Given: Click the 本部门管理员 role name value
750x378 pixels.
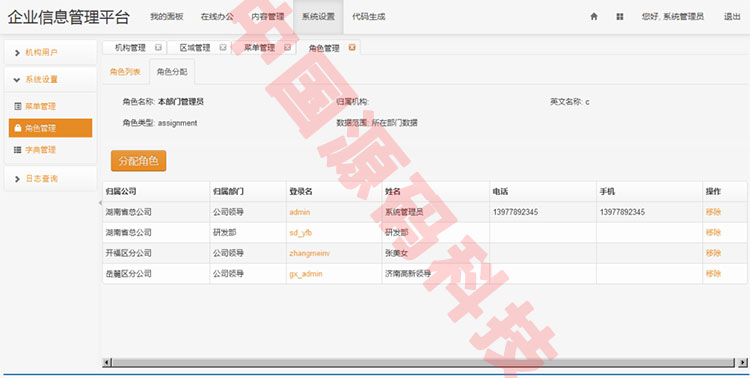Looking at the screenshot, I should click(181, 102).
